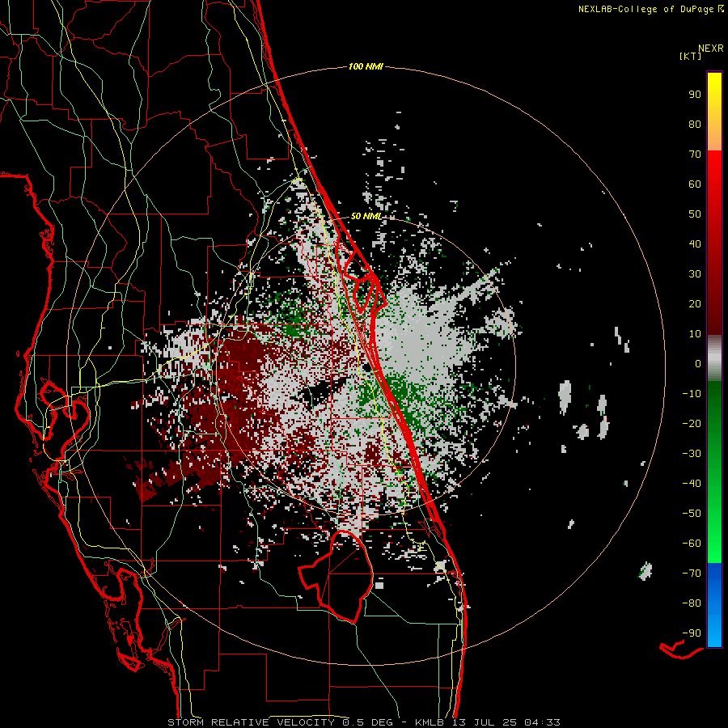Click the 40 value on velocity scale
This screenshot has height=728, width=728.
point(695,243)
